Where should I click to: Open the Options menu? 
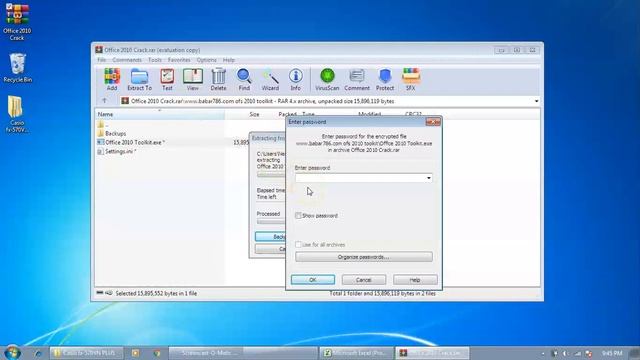(x=207, y=60)
